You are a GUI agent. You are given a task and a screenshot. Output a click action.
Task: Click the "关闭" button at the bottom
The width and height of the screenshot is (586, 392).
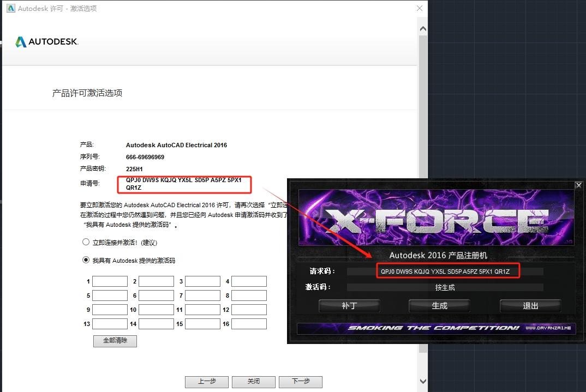pyautogui.click(x=253, y=382)
